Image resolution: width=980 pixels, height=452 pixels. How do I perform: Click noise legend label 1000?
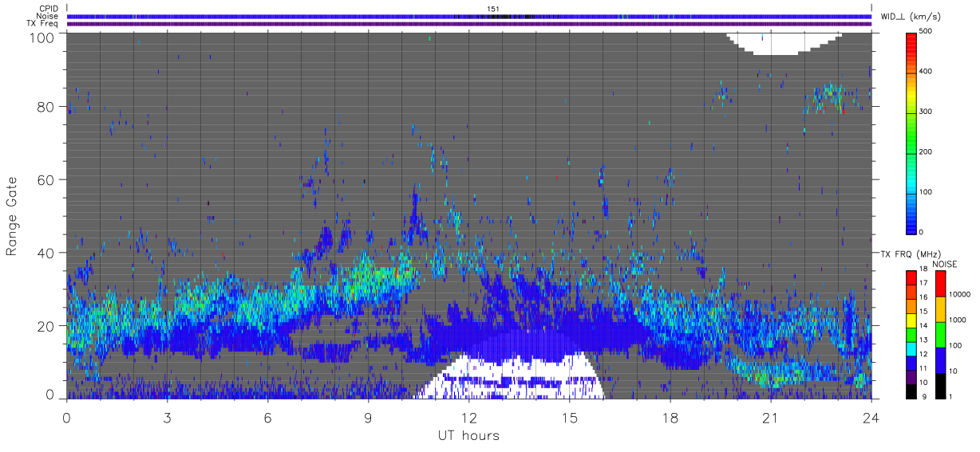coord(958,320)
